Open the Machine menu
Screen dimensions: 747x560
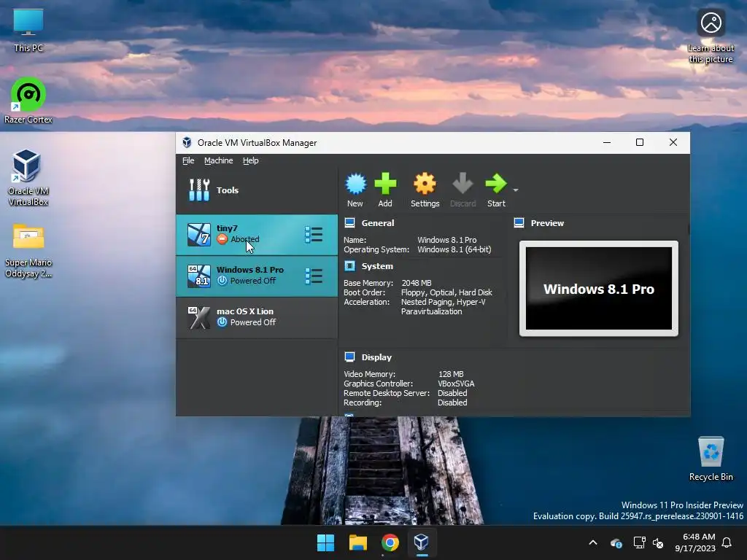[x=219, y=160]
